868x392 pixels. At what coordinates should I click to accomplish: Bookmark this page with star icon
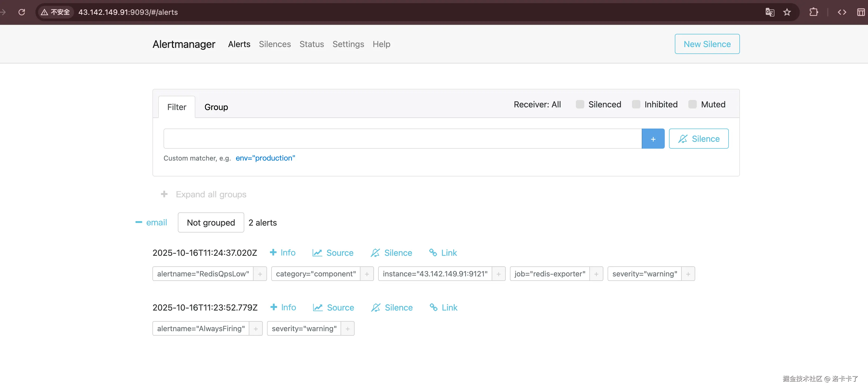click(787, 12)
